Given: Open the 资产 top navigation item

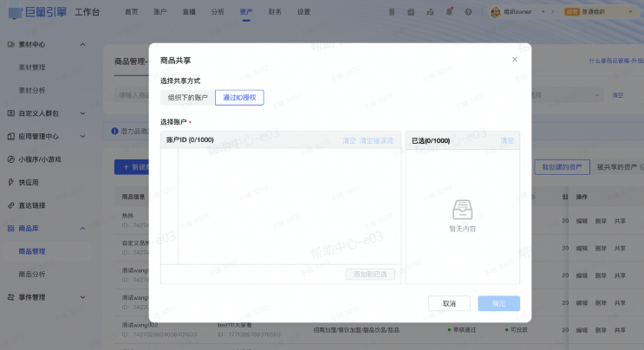Looking at the screenshot, I should click(x=246, y=12).
